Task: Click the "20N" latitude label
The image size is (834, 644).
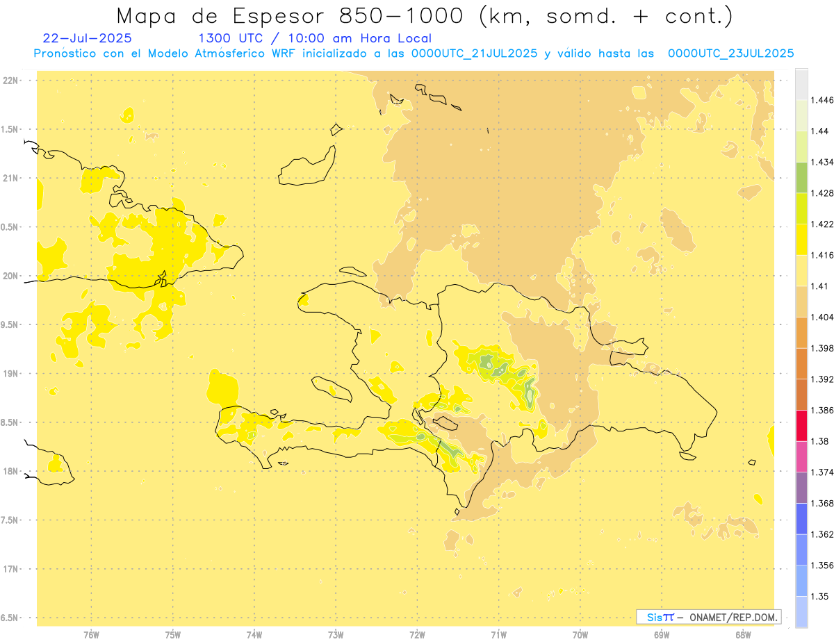Action: point(11,276)
